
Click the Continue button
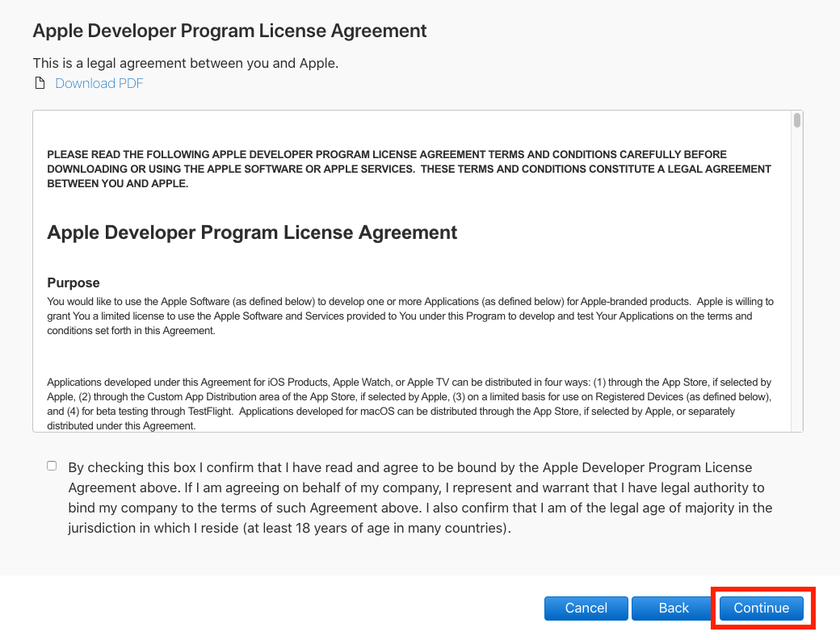click(761, 608)
